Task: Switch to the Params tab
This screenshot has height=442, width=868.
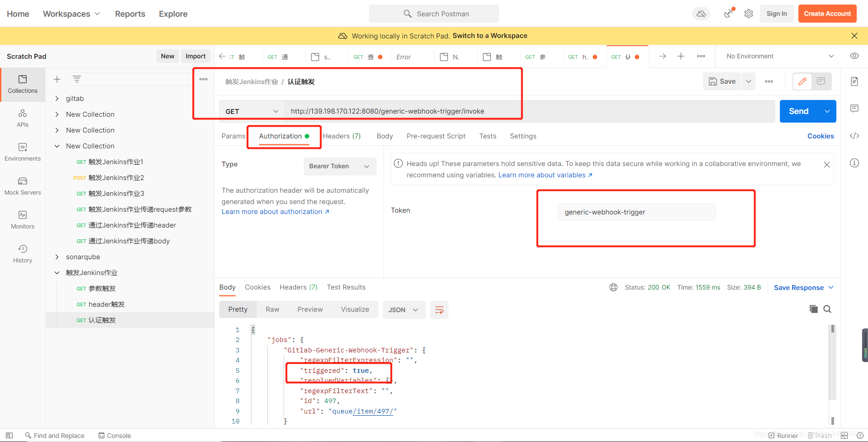Action: click(x=233, y=136)
